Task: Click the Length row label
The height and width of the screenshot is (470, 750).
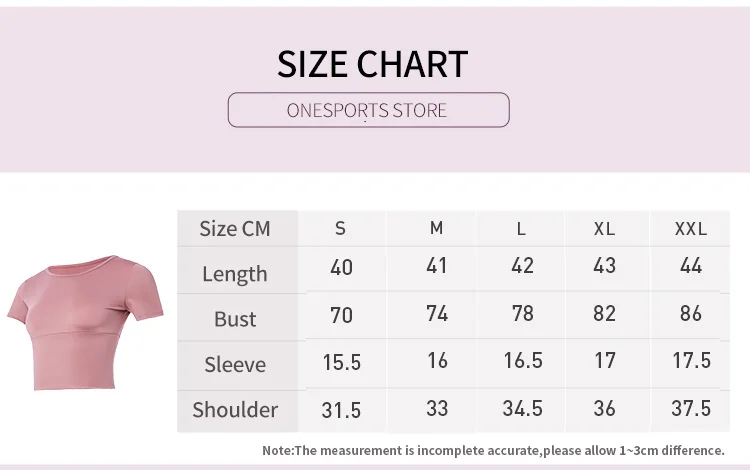Action: [235, 274]
